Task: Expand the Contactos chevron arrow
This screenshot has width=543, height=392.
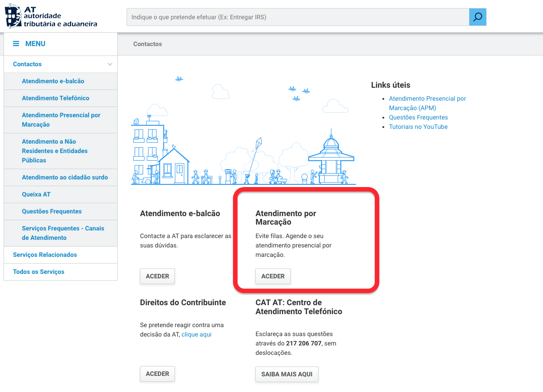Action: point(110,64)
